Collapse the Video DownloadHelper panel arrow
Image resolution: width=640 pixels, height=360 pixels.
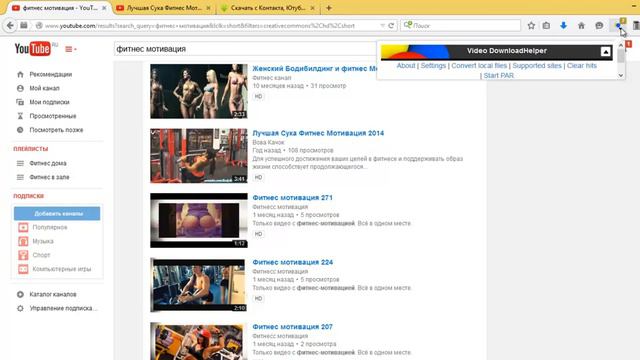pos(605,51)
